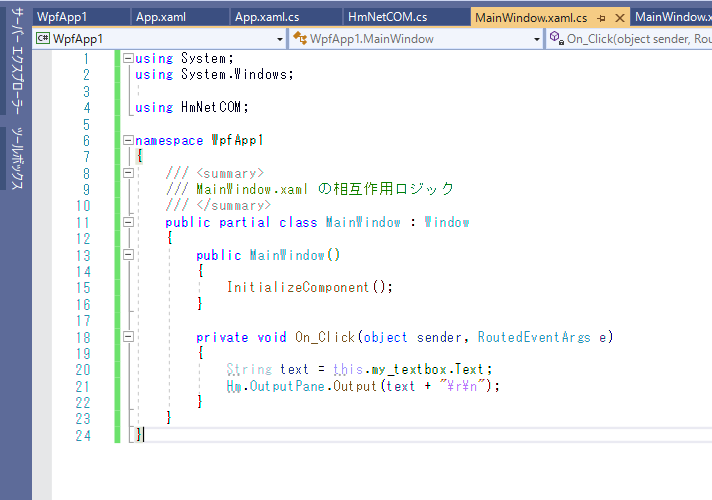Collapse the MainWindow constructor block
Image resolution: width=712 pixels, height=500 pixels.
pos(127,255)
